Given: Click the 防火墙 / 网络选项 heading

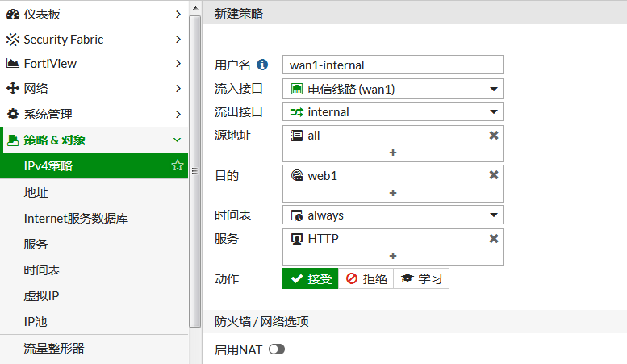Looking at the screenshot, I should point(261,321).
